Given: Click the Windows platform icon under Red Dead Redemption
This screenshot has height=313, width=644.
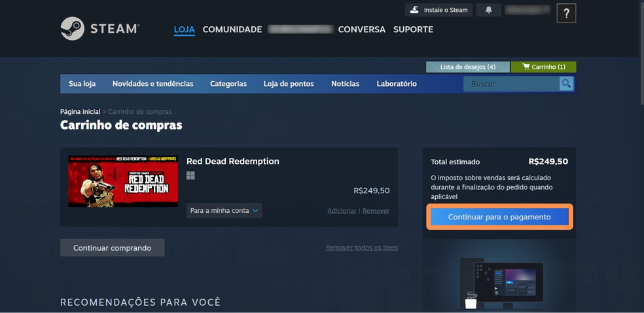Looking at the screenshot, I should click(x=190, y=175).
